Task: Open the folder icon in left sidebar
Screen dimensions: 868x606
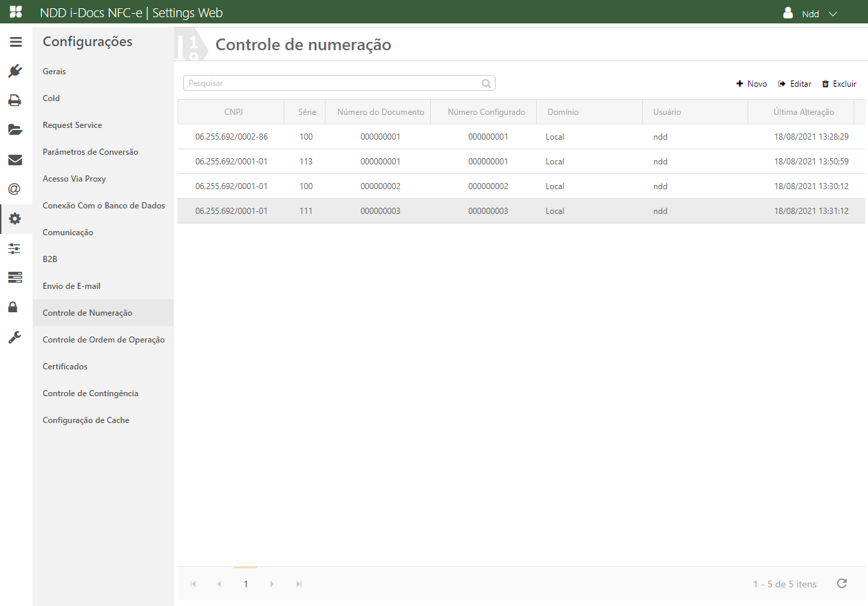Action: (x=15, y=130)
